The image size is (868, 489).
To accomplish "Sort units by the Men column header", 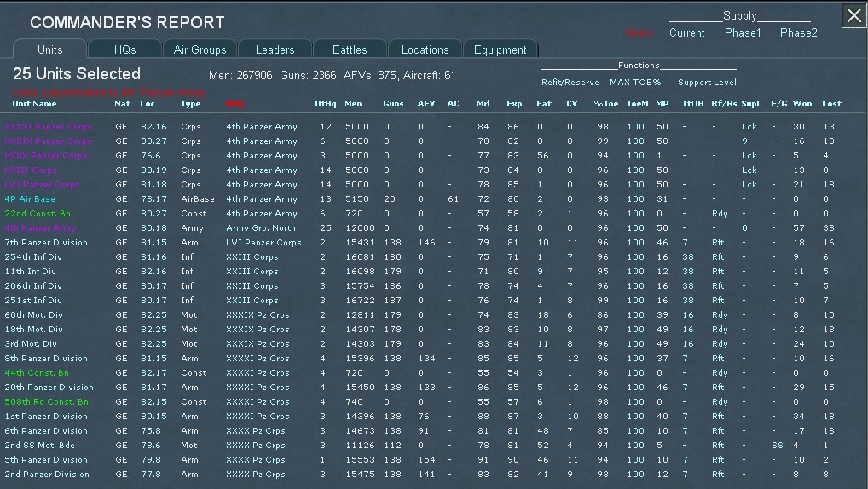I will pyautogui.click(x=352, y=104).
